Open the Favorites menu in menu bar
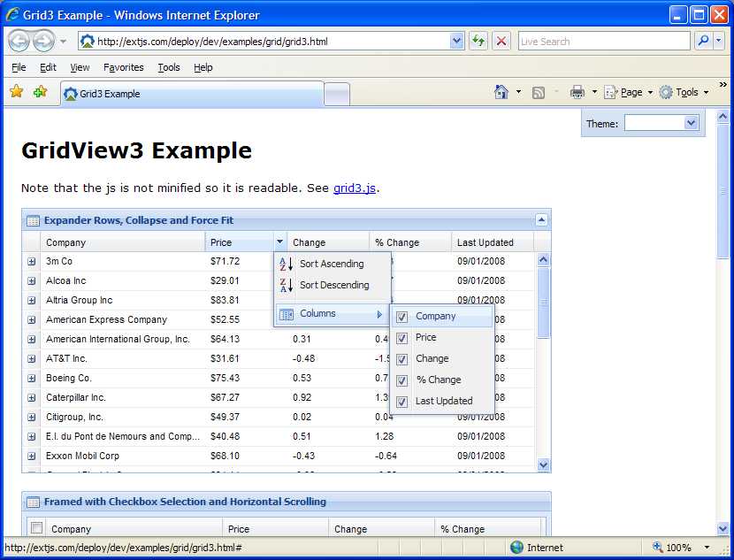Screen dimensions: 734x560 pyautogui.click(x=123, y=67)
